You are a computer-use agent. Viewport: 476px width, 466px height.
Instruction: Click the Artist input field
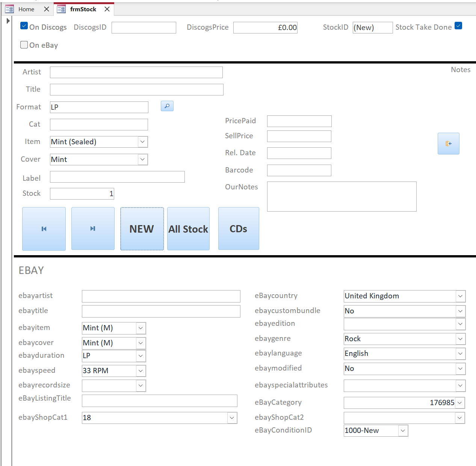coord(136,72)
